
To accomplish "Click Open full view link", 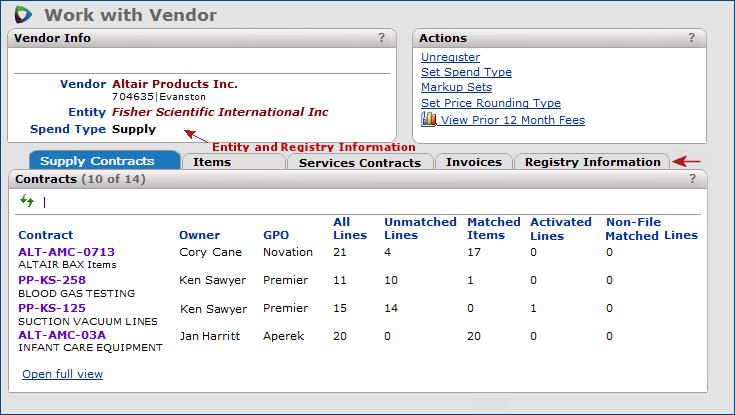I will [62, 374].
